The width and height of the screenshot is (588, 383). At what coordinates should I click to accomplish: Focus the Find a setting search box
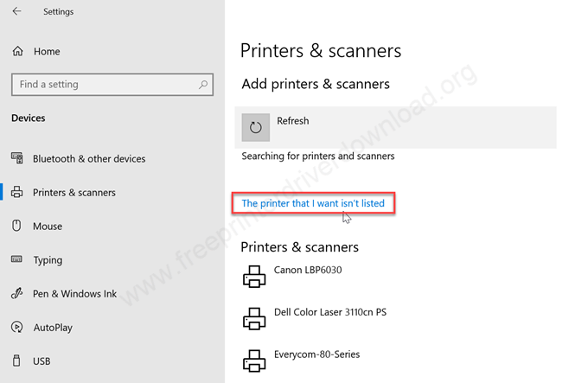click(112, 85)
